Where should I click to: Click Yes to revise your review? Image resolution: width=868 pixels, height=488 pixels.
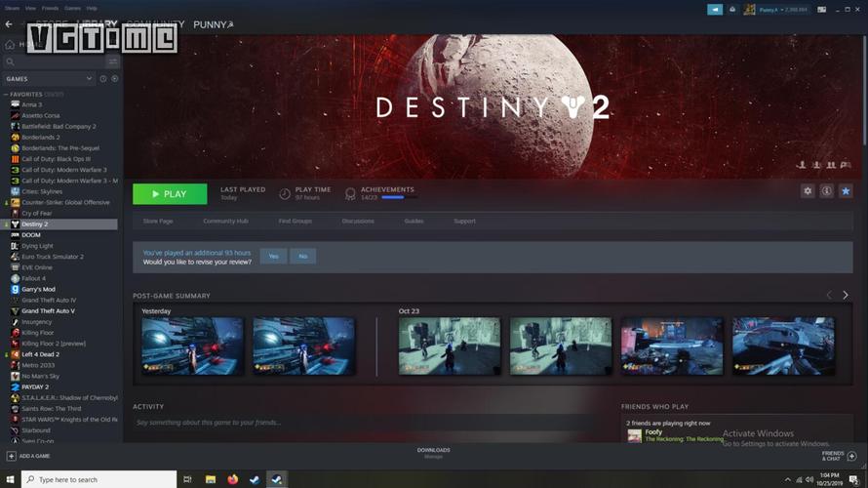[273, 256]
